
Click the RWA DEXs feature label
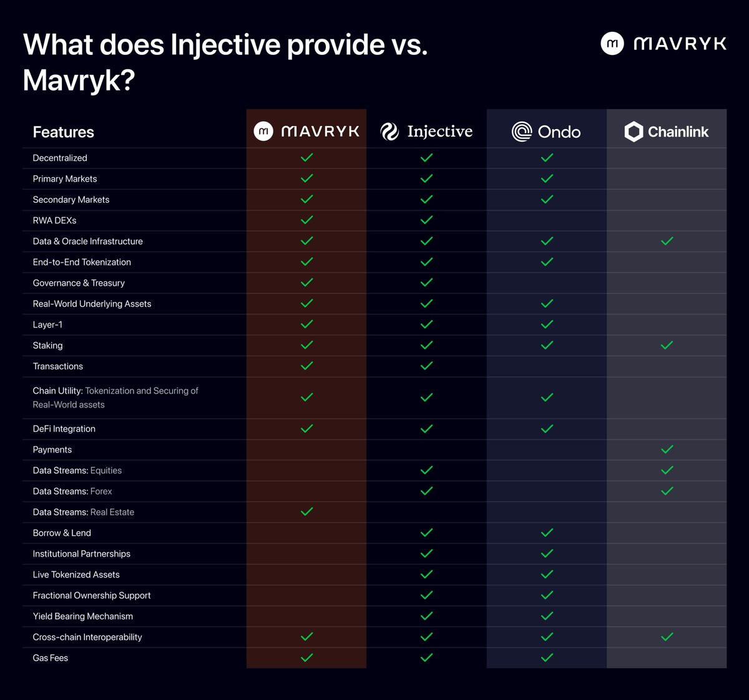[54, 220]
